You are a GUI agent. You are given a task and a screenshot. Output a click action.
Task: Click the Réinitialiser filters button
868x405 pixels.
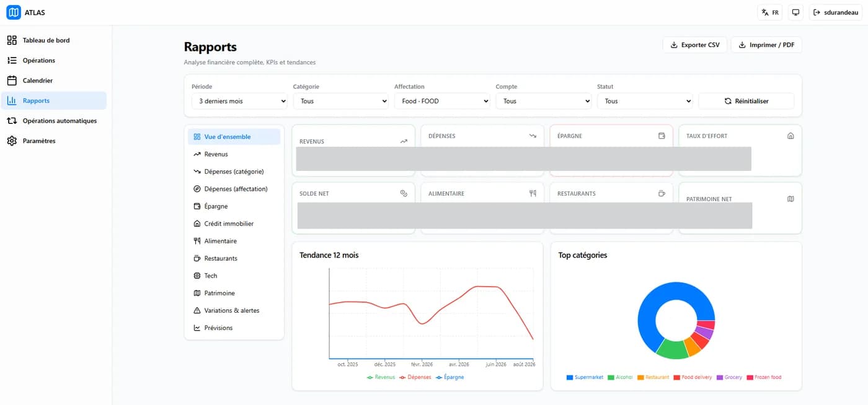(x=746, y=101)
